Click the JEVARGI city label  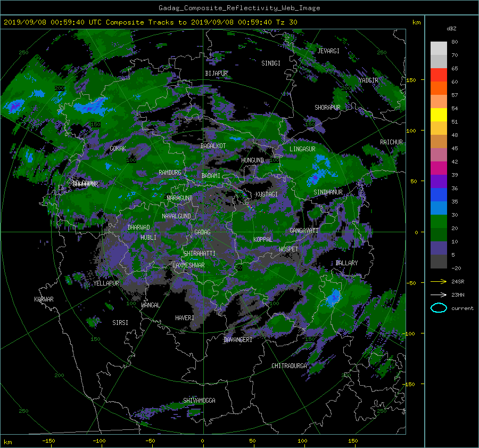click(x=328, y=51)
